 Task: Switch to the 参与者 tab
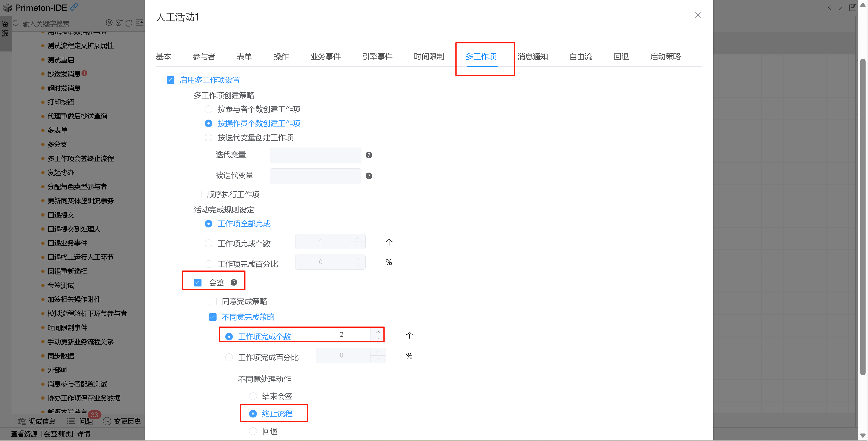(x=204, y=57)
